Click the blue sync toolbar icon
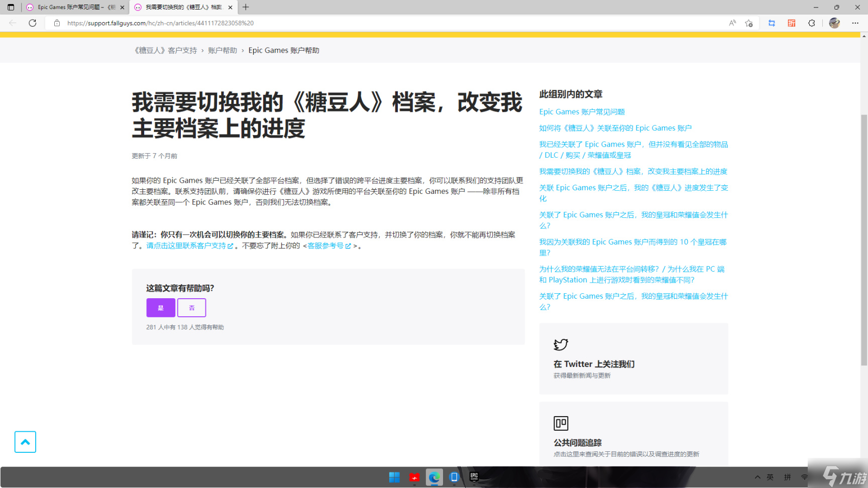868x488 pixels. (772, 23)
